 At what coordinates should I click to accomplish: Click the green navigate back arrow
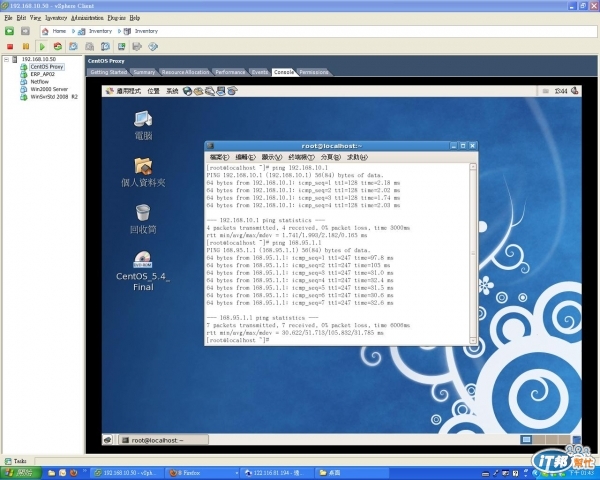coord(9,31)
